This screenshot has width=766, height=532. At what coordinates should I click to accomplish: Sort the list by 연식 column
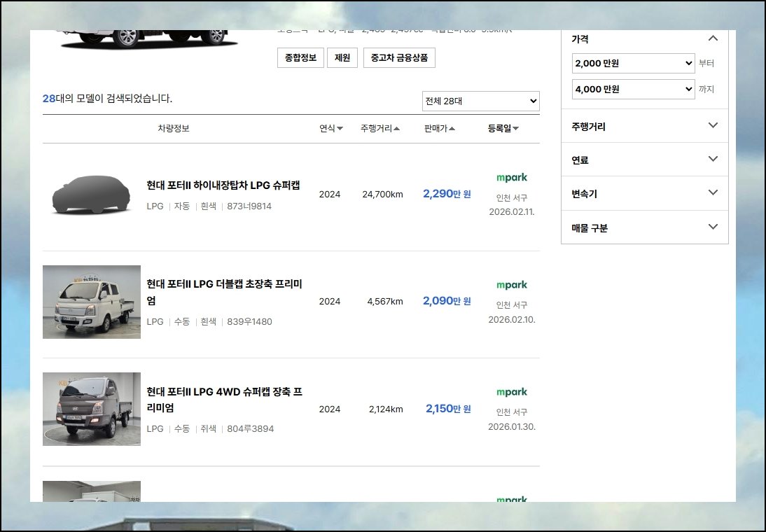330,129
